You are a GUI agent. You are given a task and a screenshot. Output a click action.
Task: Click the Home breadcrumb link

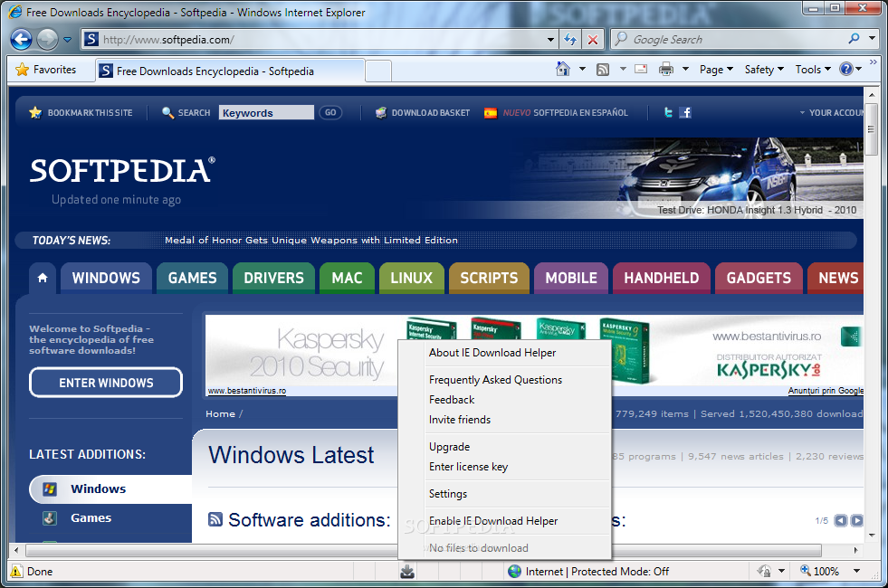(x=220, y=413)
